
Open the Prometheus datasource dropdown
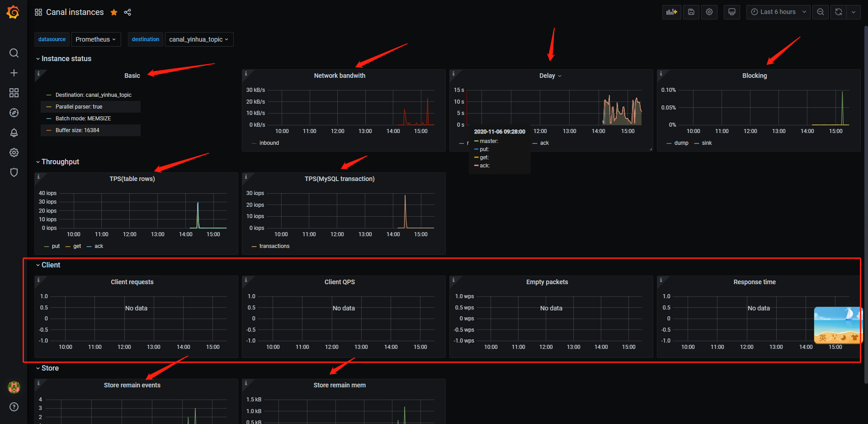coord(96,39)
